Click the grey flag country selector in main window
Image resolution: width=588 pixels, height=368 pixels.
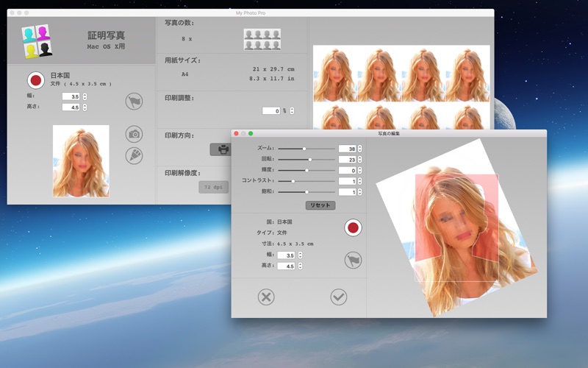(x=134, y=102)
